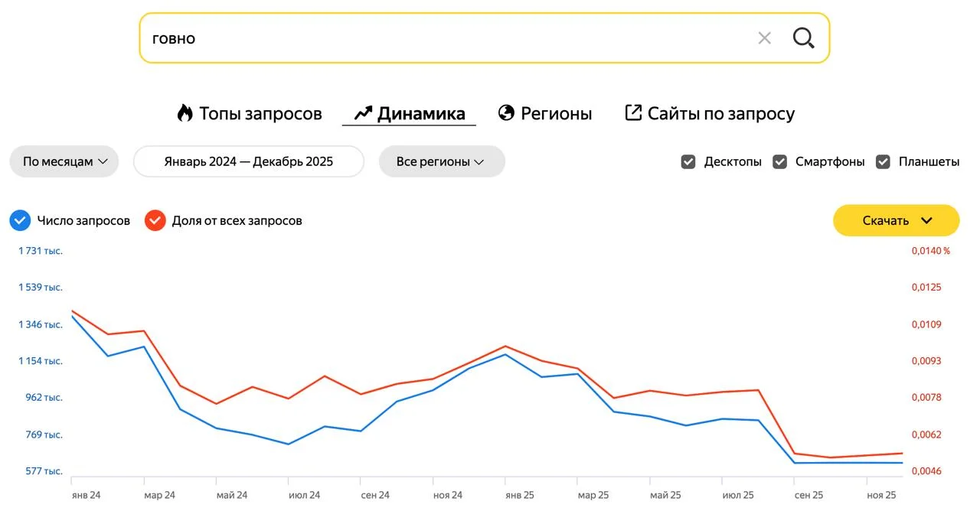Viewport: 980px width, 511px height.
Task: Click the flame icon for top queries
Action: pos(185,113)
